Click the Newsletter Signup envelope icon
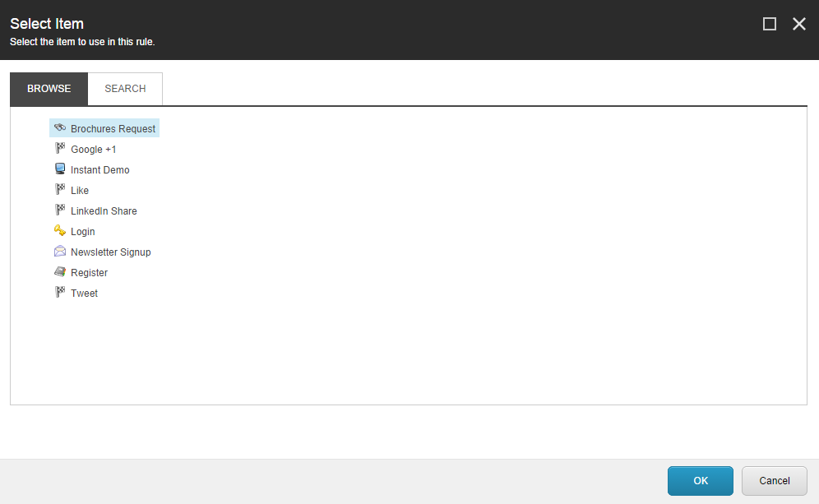The image size is (819, 504). tap(60, 252)
